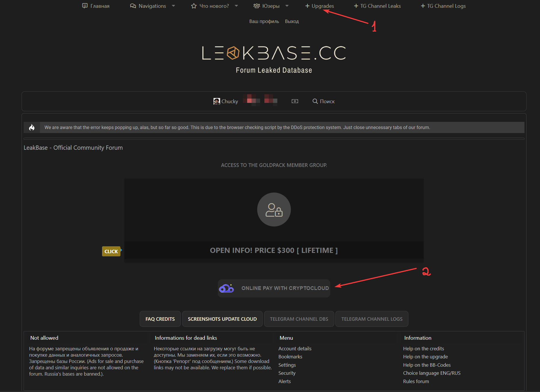
Task: Open the Ваш профиль link
Action: (x=264, y=21)
